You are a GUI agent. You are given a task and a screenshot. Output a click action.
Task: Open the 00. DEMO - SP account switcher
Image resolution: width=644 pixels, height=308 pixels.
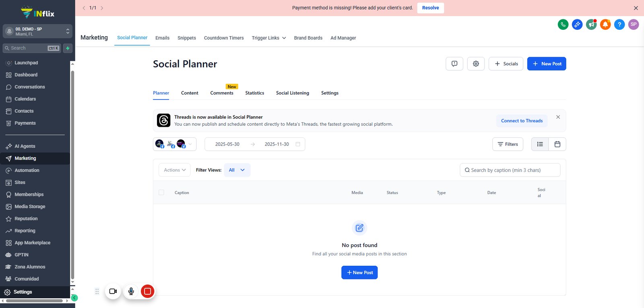[37, 31]
